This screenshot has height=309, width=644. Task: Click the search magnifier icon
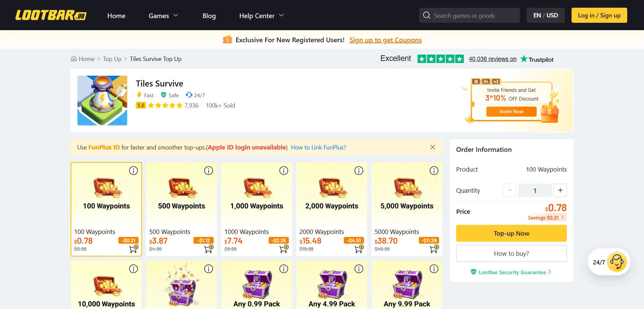tap(426, 15)
